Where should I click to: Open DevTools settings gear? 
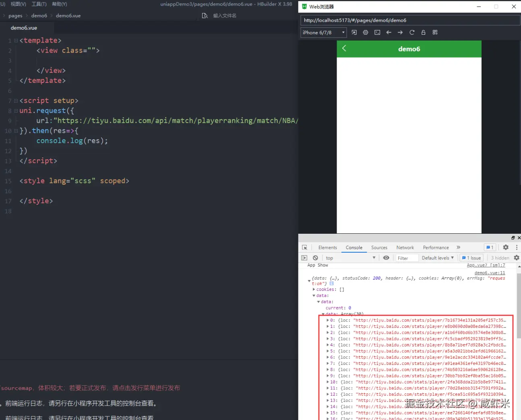(x=506, y=247)
